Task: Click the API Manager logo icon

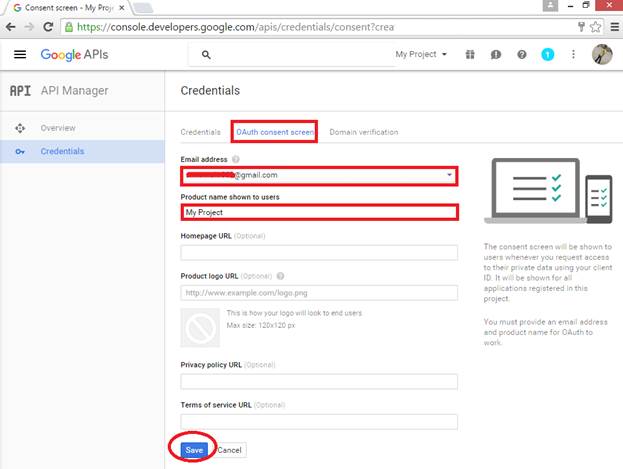Action: (20, 91)
